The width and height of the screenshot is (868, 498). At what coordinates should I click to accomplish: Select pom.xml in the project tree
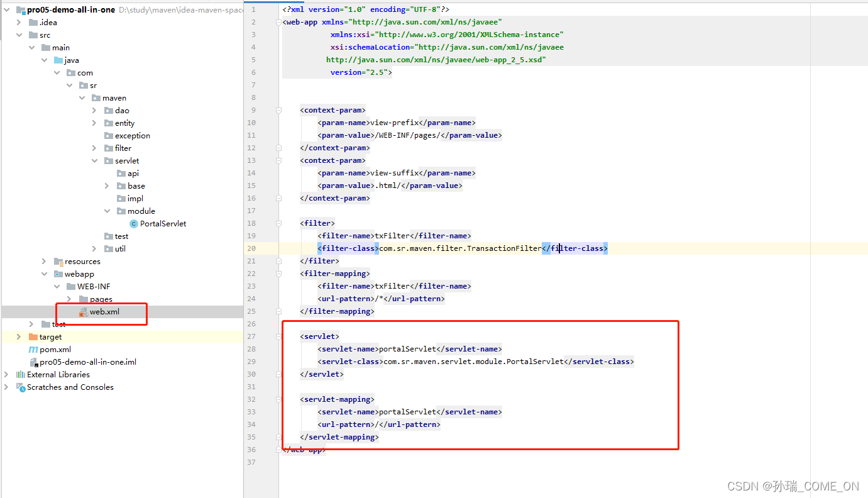click(55, 350)
